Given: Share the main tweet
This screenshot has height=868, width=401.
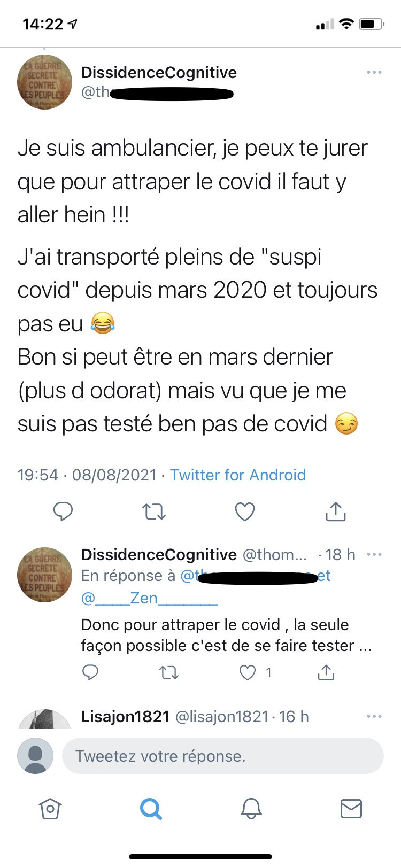Looking at the screenshot, I should (x=336, y=511).
